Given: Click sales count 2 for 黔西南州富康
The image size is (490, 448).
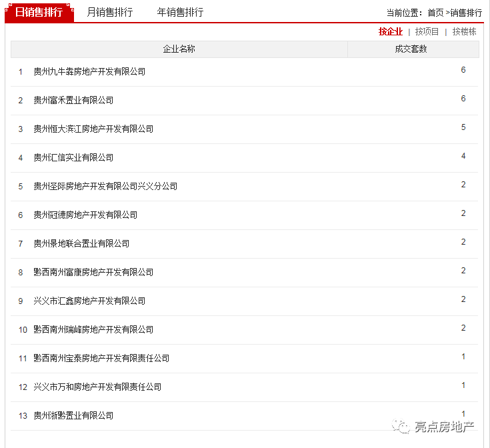Looking at the screenshot, I should [x=463, y=271].
